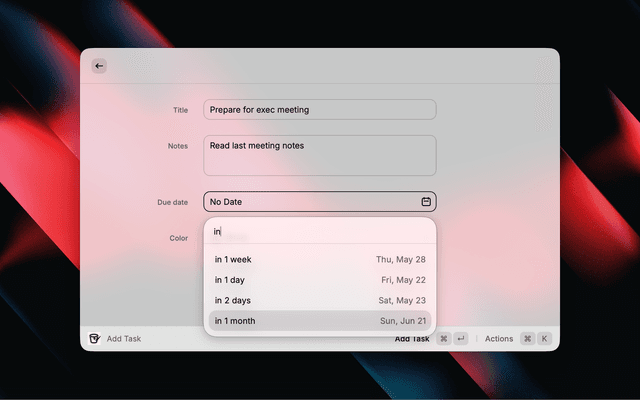Click the "Fri, May 22" date text

click(403, 280)
